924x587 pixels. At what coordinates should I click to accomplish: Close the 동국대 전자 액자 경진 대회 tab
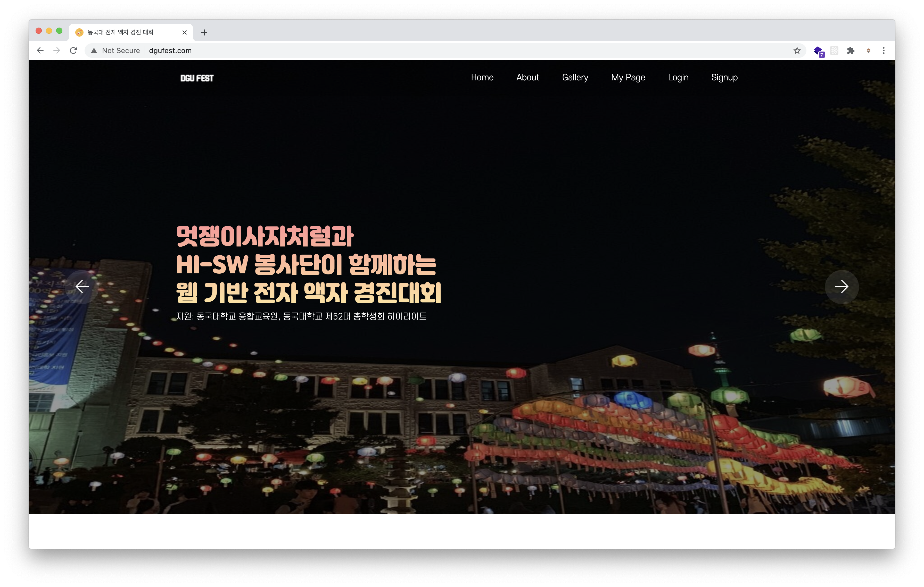pyautogui.click(x=185, y=32)
